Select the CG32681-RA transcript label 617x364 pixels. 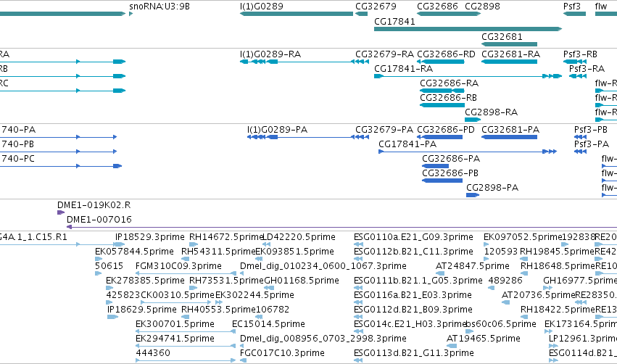tap(510, 54)
